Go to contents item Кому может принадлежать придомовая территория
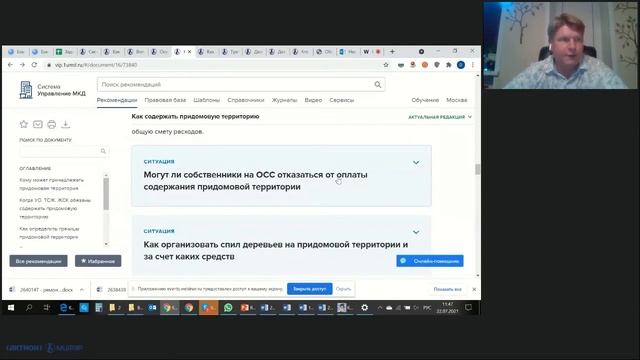 pos(51,184)
